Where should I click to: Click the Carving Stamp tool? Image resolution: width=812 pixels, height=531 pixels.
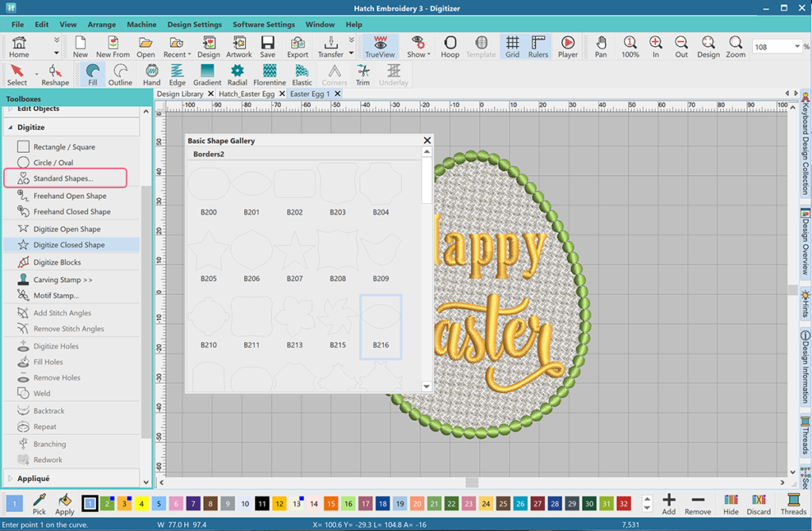(63, 280)
